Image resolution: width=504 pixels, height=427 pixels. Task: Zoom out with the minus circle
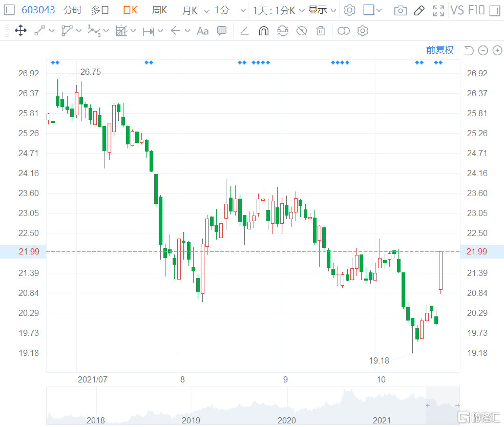[483, 51]
